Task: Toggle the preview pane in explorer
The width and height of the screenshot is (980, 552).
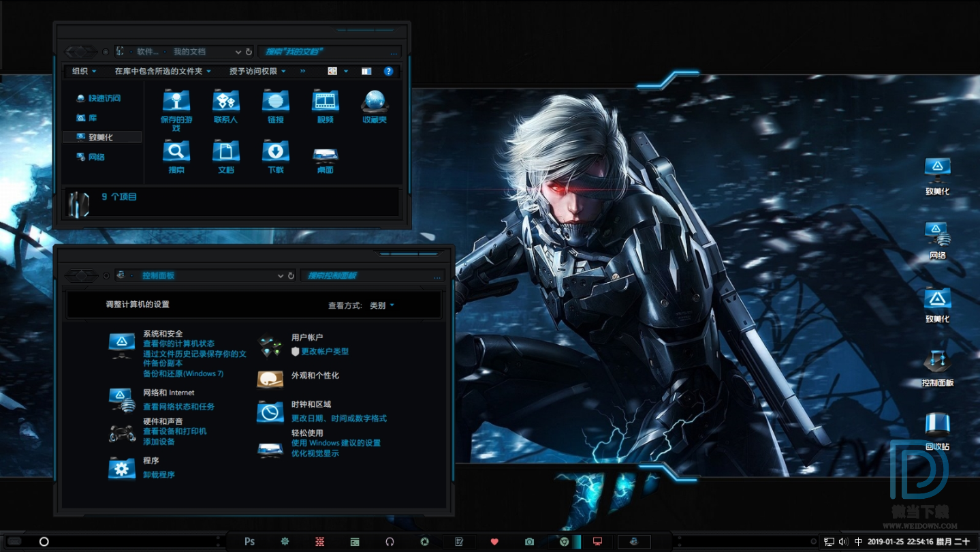Action: click(x=366, y=71)
